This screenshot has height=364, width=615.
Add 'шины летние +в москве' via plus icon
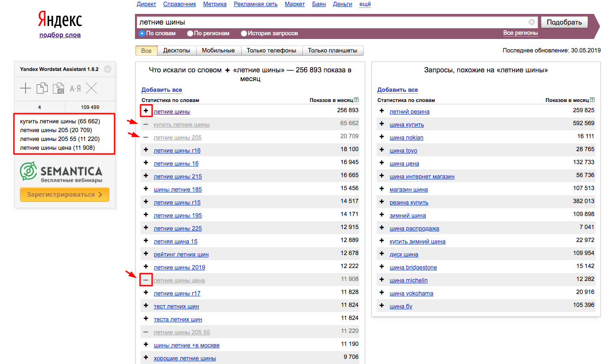click(146, 345)
